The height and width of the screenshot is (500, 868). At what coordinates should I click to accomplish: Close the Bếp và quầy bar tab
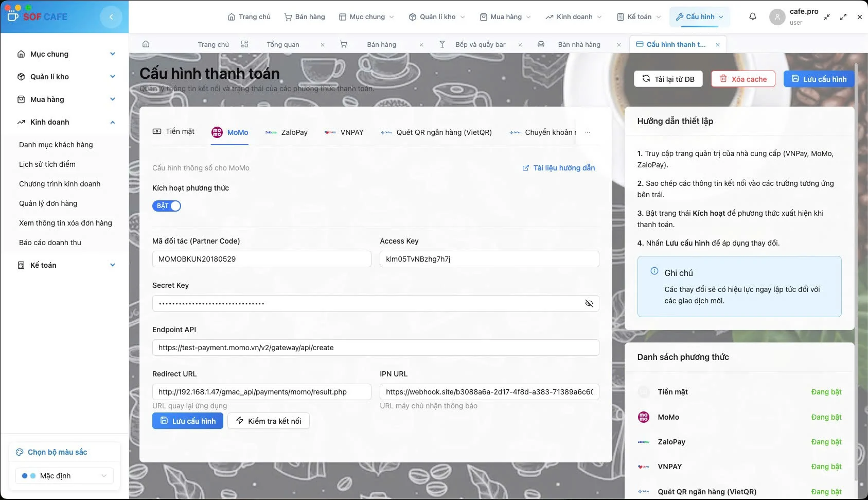click(520, 45)
